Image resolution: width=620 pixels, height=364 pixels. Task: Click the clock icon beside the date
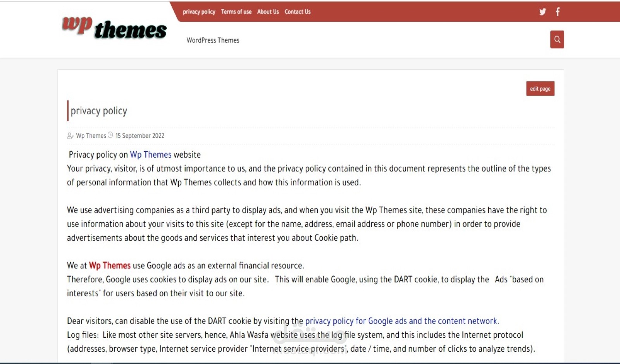(110, 135)
